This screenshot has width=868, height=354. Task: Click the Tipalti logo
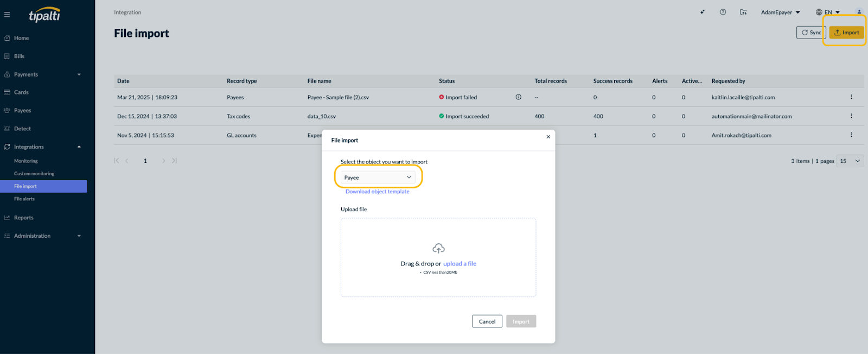click(44, 15)
